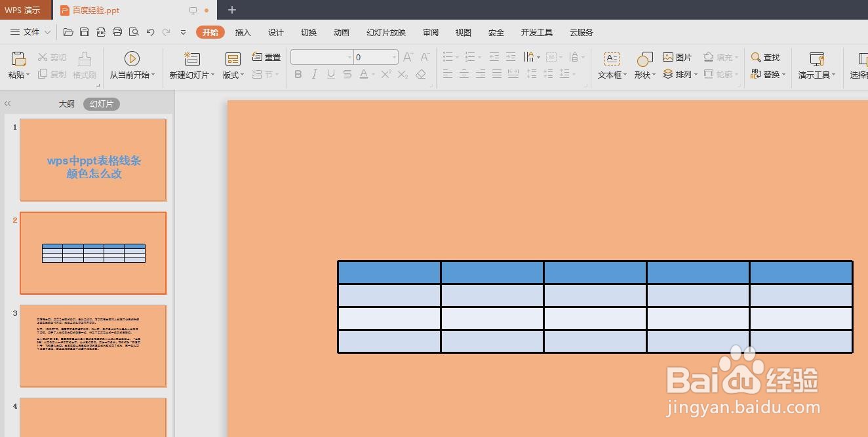Click the redo arrow icon

coord(167,32)
